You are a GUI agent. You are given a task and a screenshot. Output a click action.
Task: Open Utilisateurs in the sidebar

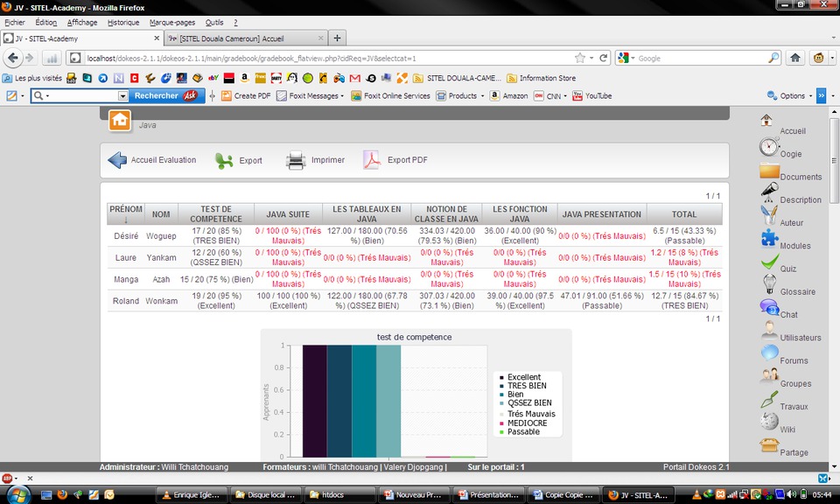pyautogui.click(x=801, y=338)
